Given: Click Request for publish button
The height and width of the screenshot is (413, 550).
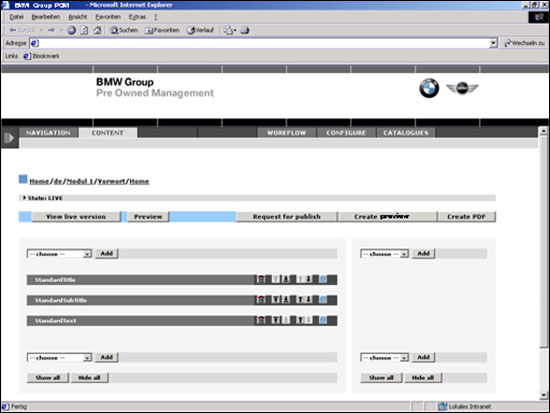Looking at the screenshot, I should [x=287, y=217].
